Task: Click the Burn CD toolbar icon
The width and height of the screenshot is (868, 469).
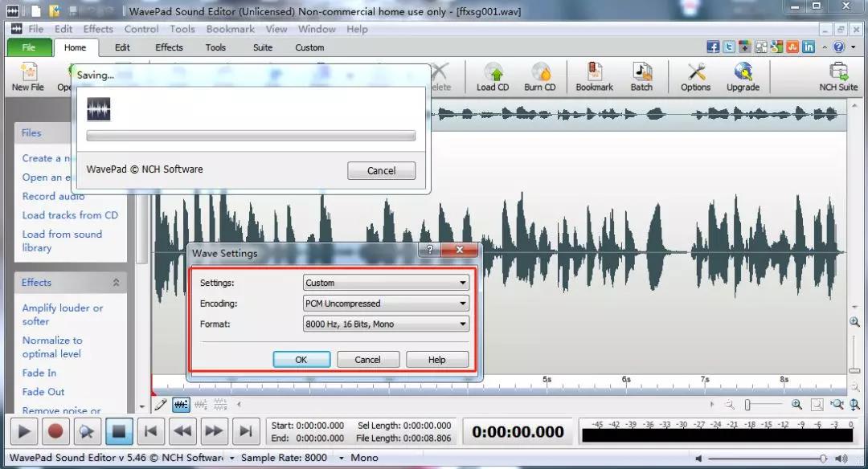Action: (x=540, y=77)
